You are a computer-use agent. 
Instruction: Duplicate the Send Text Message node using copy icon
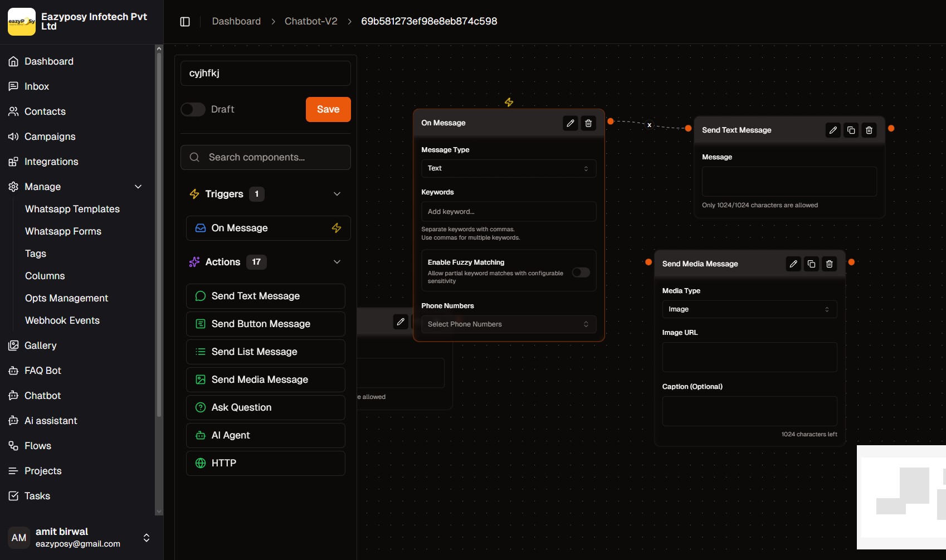tap(851, 130)
